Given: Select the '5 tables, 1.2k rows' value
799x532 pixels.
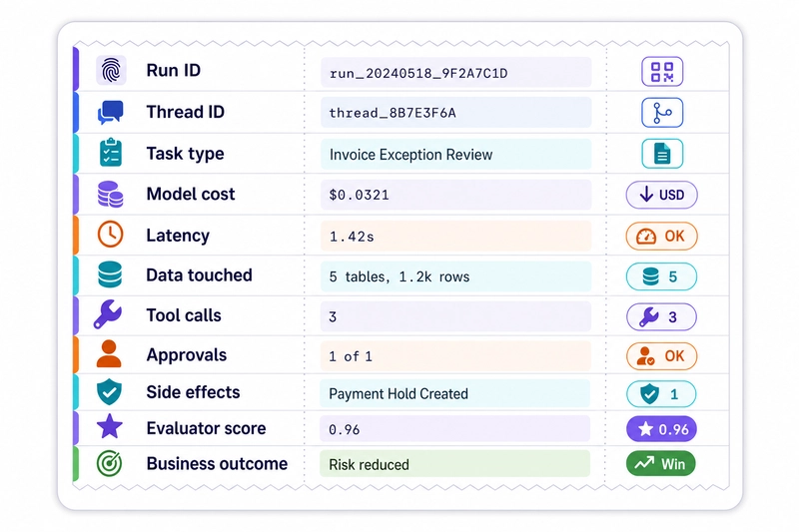Looking at the screenshot, I should tap(456, 276).
